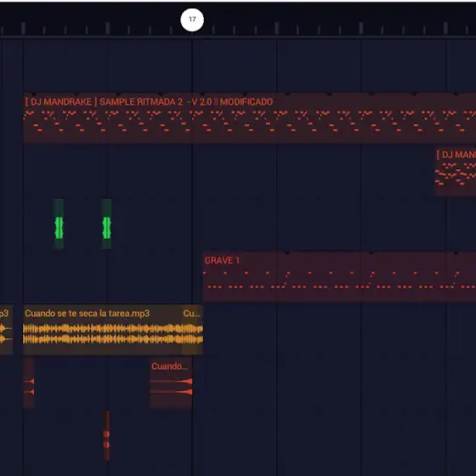Click the note dots inside the GRAVE 1 pattern
The width and height of the screenshot is (476, 476).
tap(339, 280)
